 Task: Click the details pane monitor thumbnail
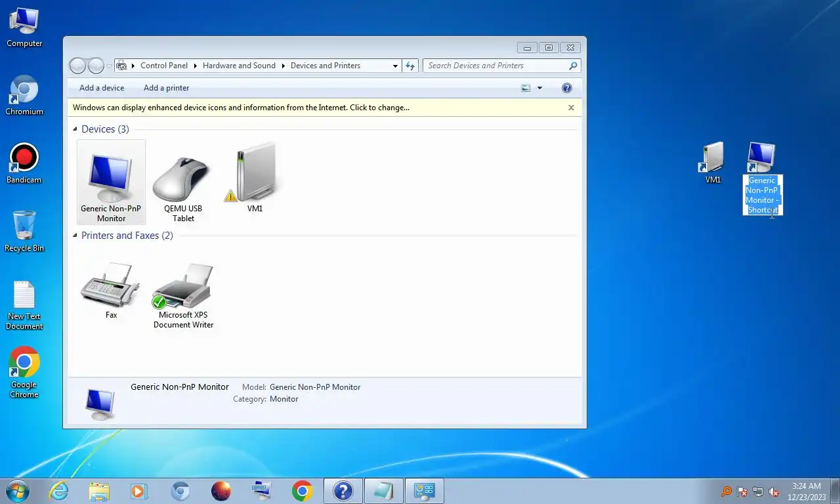click(x=100, y=404)
